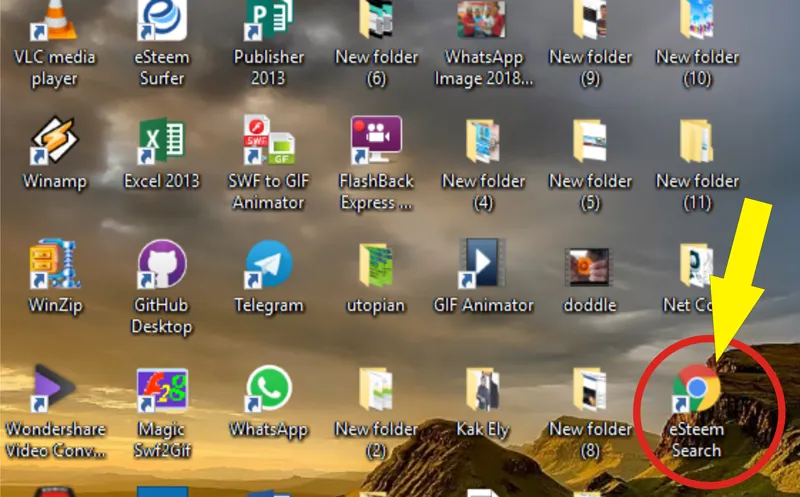
Task: Open the eSteem Search Chrome shortcut
Action: coord(697,388)
